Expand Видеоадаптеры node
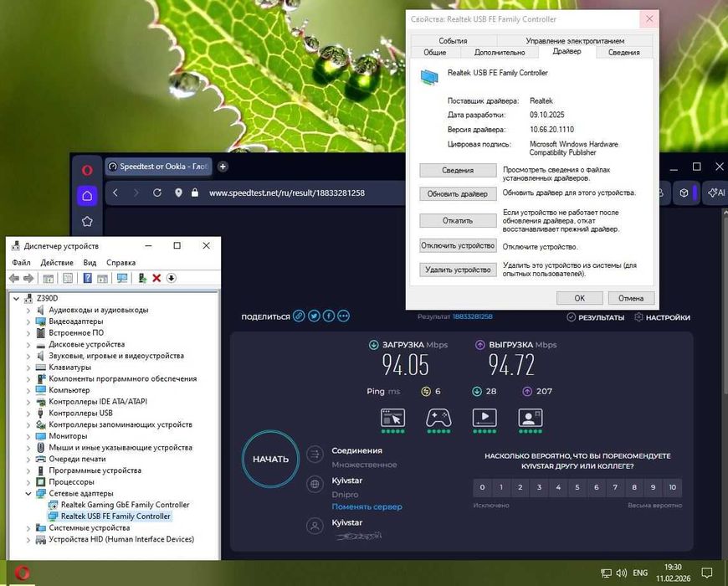 (28, 321)
